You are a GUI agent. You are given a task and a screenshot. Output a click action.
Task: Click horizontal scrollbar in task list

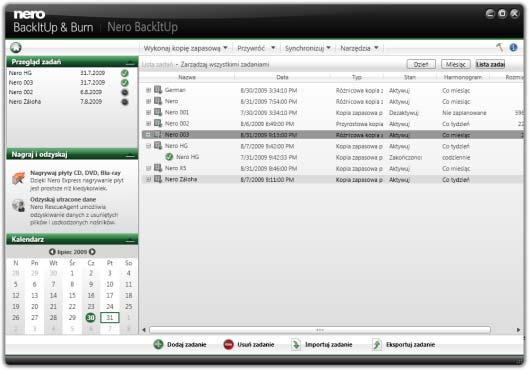pyautogui.click(x=319, y=330)
